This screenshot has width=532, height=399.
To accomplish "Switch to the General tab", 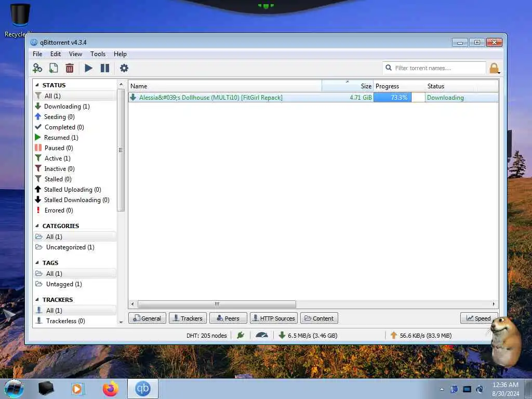I will [147, 318].
